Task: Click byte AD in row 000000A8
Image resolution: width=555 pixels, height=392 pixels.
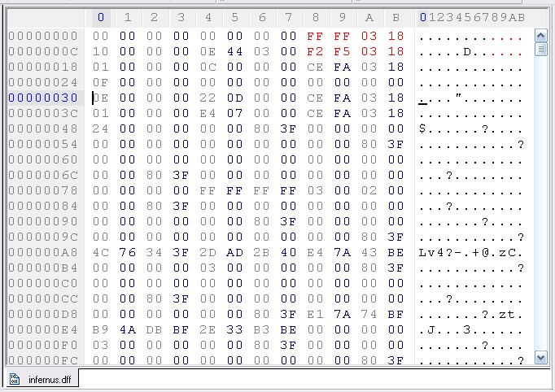Action: tap(235, 252)
